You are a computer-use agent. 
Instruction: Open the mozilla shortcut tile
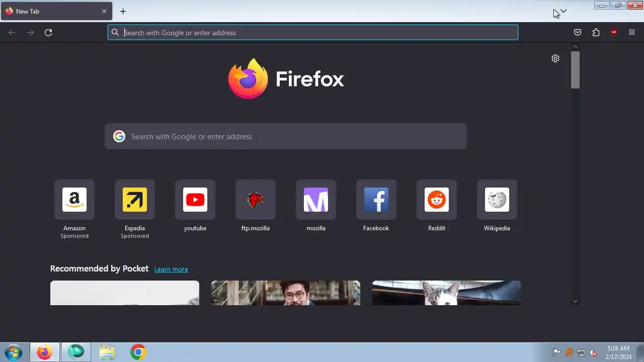tap(316, 200)
